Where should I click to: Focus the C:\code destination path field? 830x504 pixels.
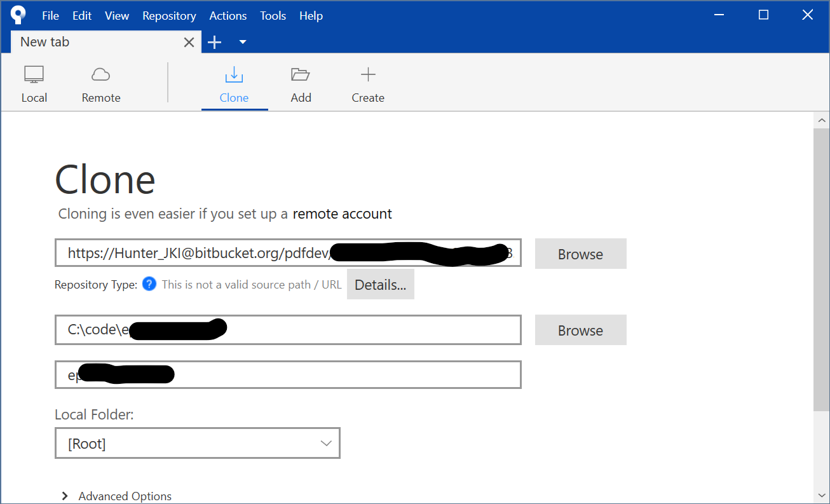(x=288, y=329)
